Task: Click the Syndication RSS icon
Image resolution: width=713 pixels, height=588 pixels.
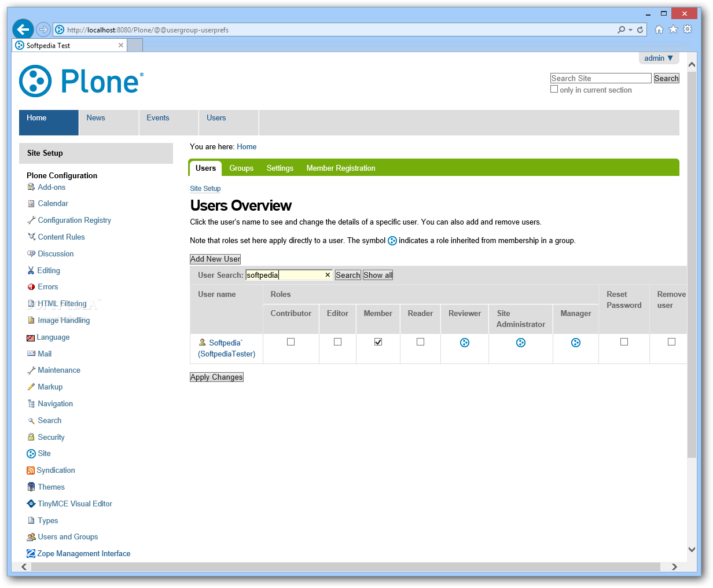Action: (31, 471)
